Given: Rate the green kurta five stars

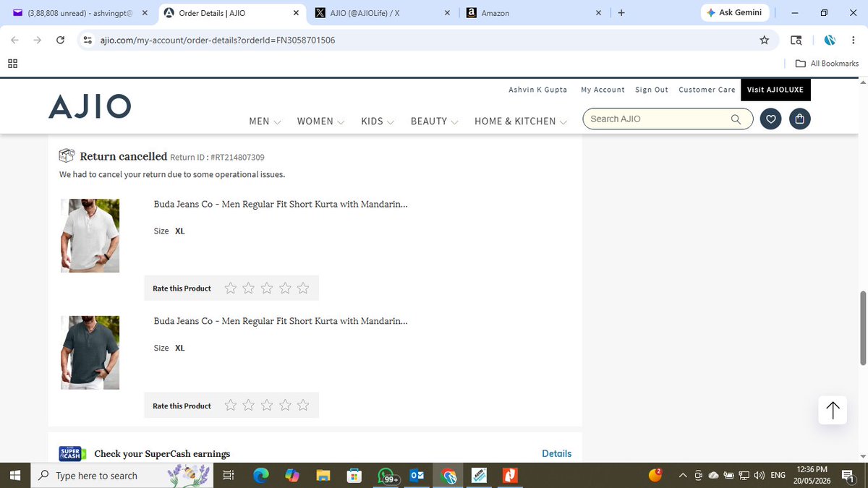Looking at the screenshot, I should click(303, 406).
